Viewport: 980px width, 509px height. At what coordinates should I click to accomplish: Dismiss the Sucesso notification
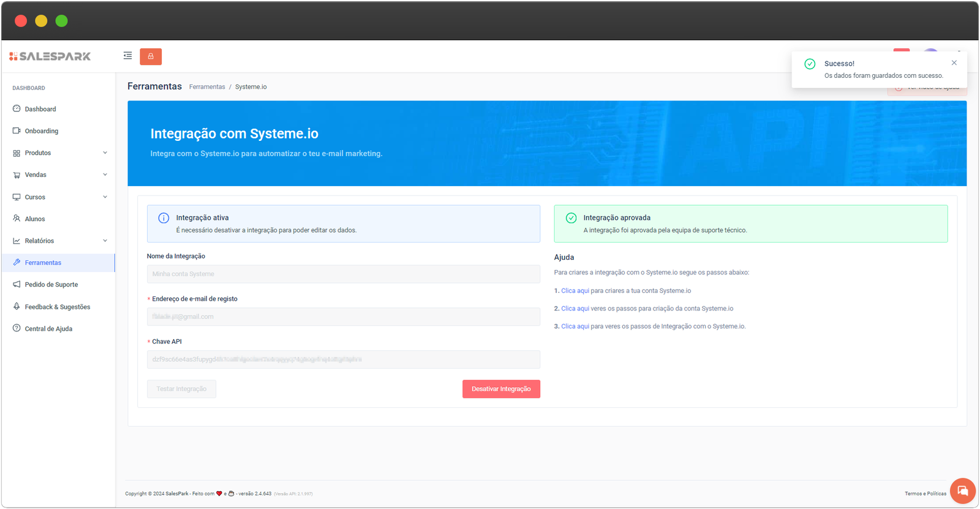(954, 62)
